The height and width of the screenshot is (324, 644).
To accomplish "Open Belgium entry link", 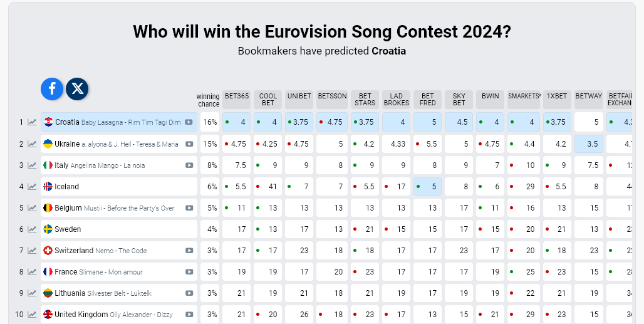I will 68,208.
